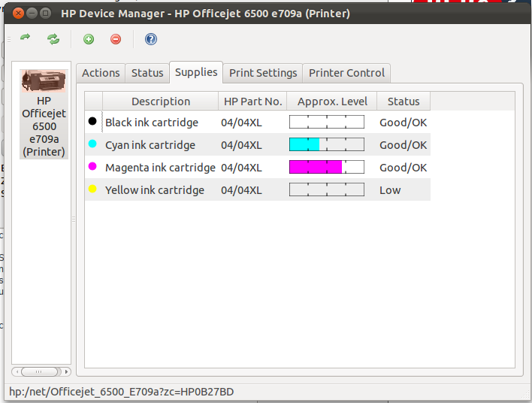Image resolution: width=532 pixels, height=403 pixels.
Task: Click Good/OK status in Black ink row
Action: click(403, 123)
